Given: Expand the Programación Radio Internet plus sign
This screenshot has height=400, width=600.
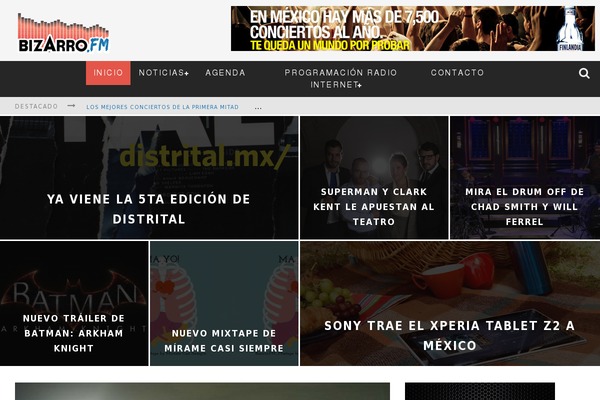Looking at the screenshot, I should [359, 85].
